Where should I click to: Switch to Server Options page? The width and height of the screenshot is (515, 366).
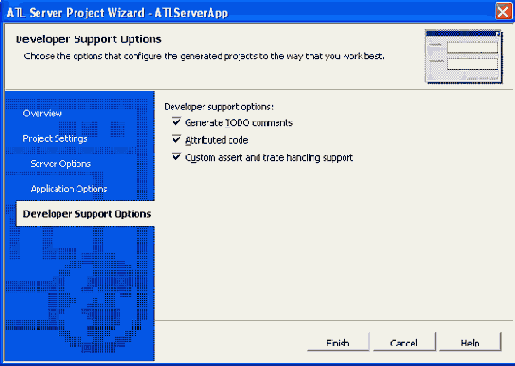pos(61,164)
